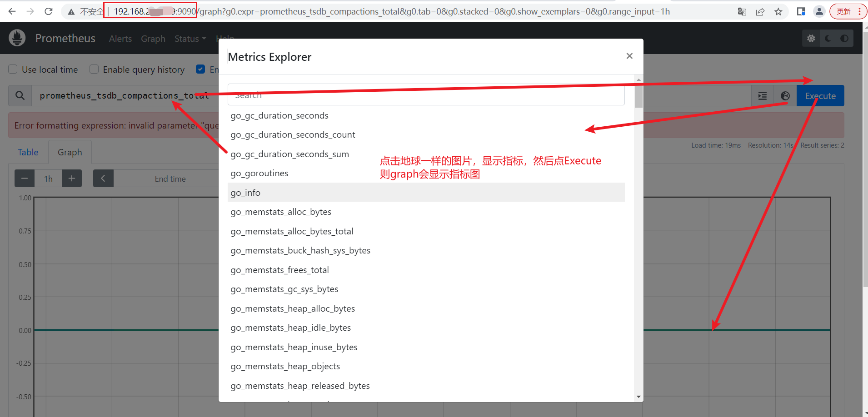The height and width of the screenshot is (417, 868).
Task: Uncheck the checked option next to query history
Action: coord(200,69)
